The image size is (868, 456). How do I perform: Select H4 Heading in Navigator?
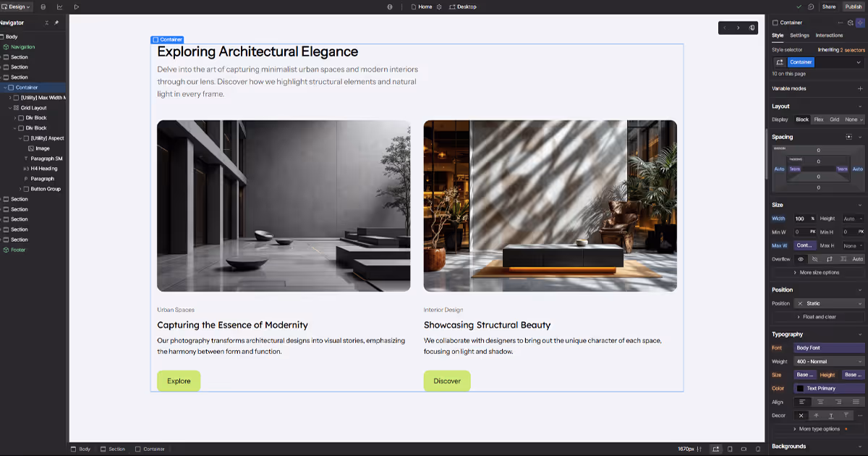43,169
